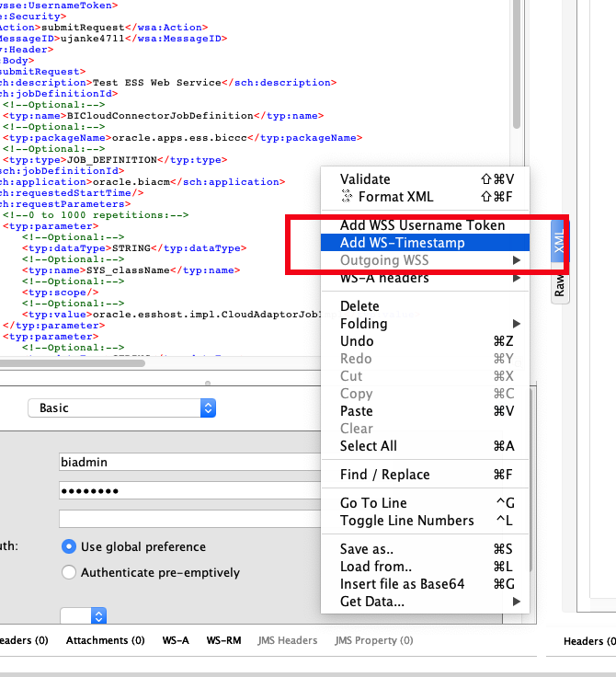
Task: Choose Delete from the context menu
Action: 425,306
